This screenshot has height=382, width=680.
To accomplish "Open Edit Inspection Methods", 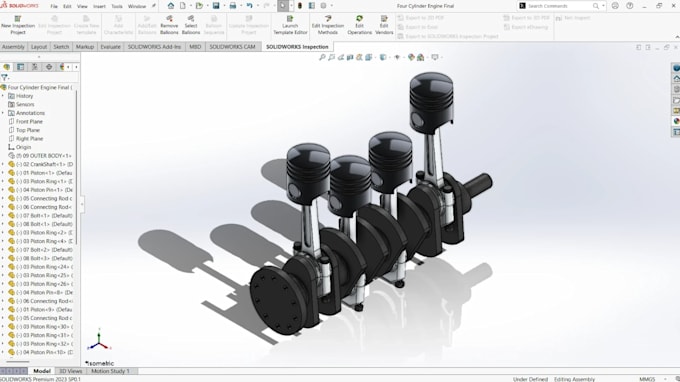I will tap(327, 26).
